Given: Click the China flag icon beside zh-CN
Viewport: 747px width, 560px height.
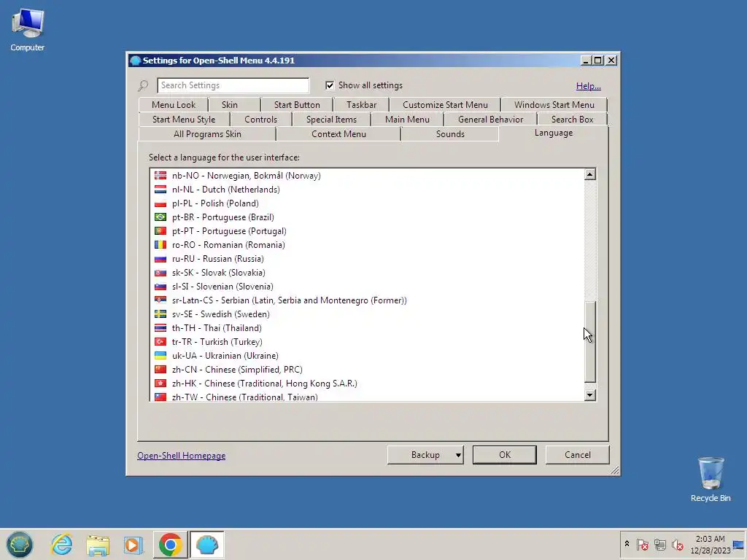Looking at the screenshot, I should [160, 370].
